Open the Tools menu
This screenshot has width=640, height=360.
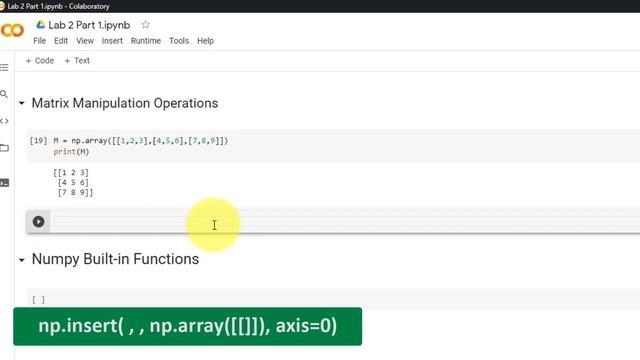tap(179, 41)
